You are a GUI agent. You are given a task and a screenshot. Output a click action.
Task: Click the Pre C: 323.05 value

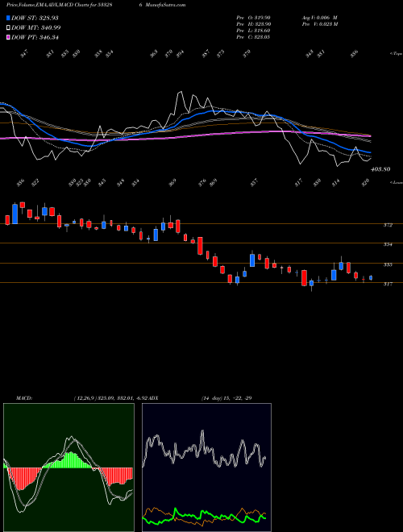pyautogui.click(x=253, y=37)
